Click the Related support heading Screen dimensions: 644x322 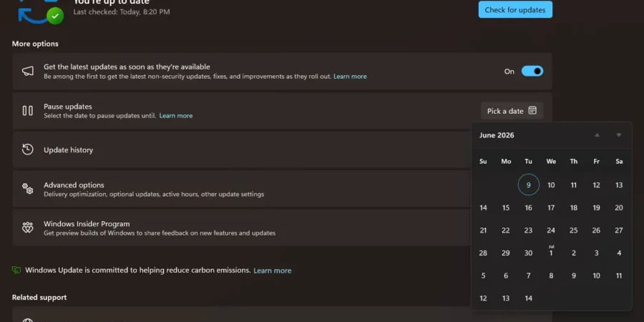39,297
